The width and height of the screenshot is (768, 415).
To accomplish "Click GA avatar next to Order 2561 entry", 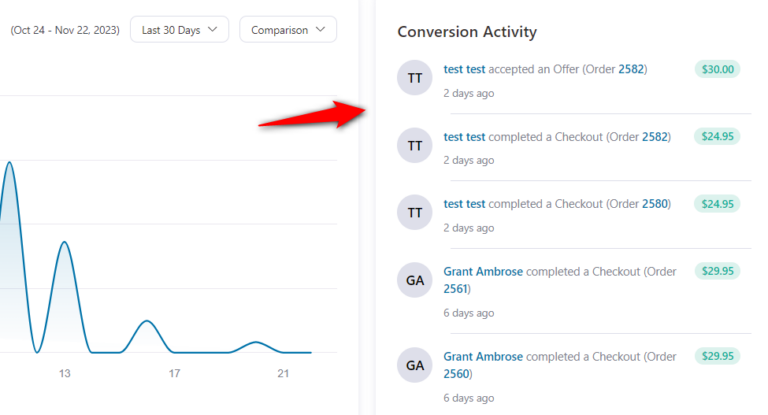I will coord(415,281).
